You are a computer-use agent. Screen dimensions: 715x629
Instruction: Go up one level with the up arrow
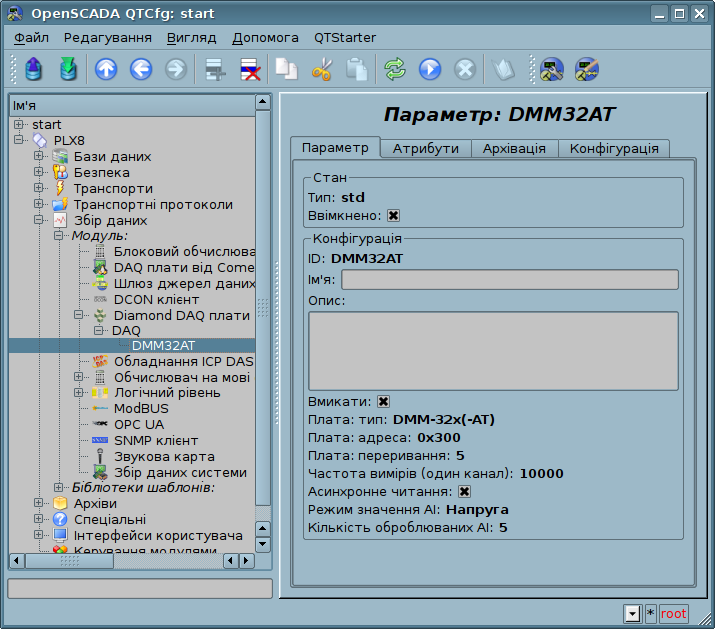click(x=106, y=70)
